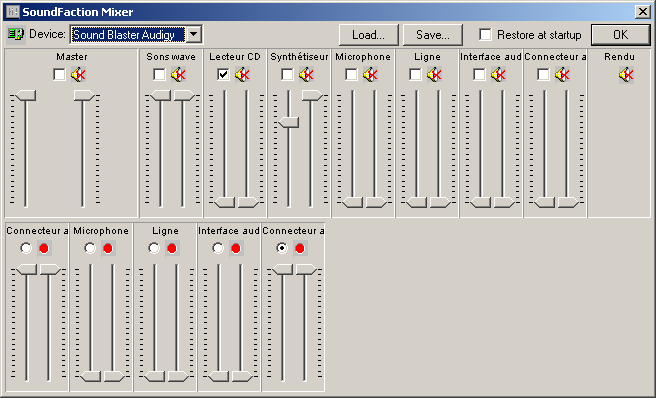Click the speaker mute icon under playback Ligne
Viewport: 656px width, 398px height.
pyautogui.click(x=434, y=75)
